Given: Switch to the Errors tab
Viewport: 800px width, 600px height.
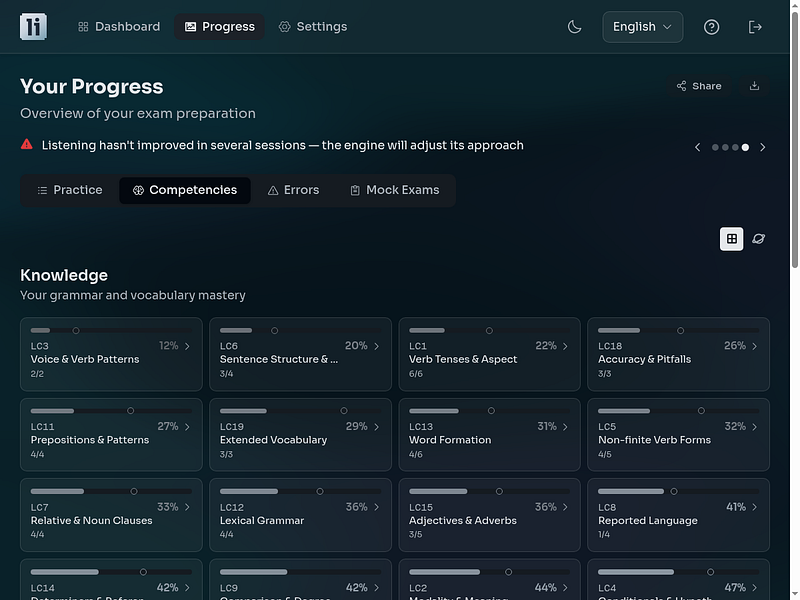Looking at the screenshot, I should 293,190.
